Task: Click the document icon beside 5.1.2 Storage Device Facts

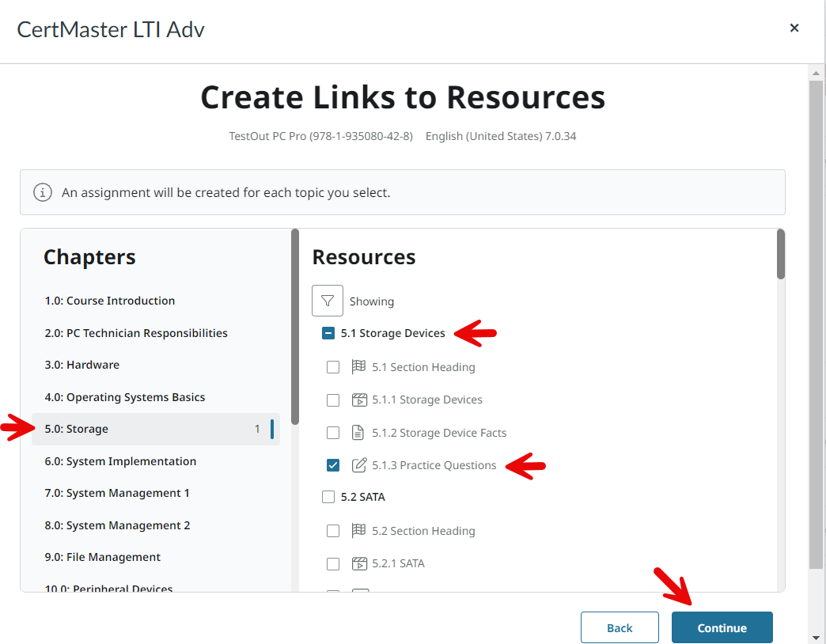Action: click(358, 432)
